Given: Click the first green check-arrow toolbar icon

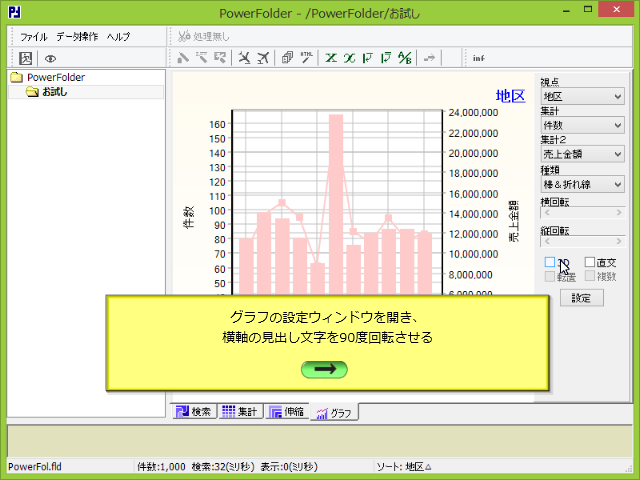Looking at the screenshot, I should [367, 58].
